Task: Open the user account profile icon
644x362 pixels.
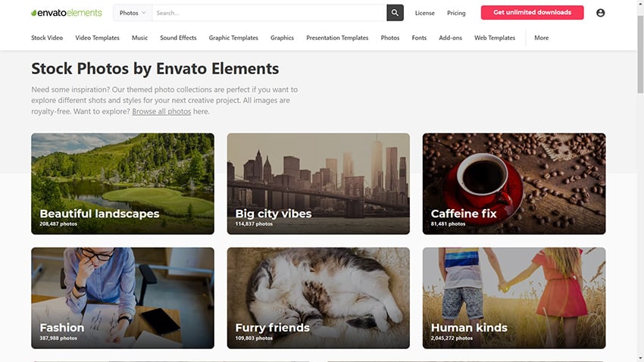Action: [600, 13]
